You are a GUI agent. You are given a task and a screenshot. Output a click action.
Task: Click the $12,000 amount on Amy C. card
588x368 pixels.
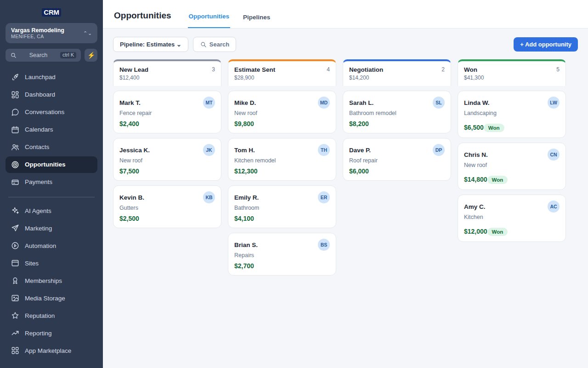coord(475,231)
